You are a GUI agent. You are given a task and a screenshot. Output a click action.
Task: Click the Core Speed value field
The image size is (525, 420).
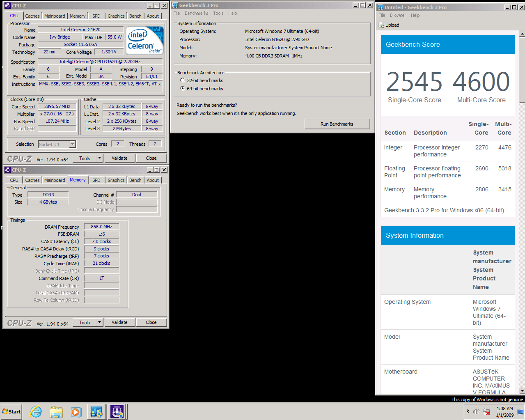pos(57,106)
